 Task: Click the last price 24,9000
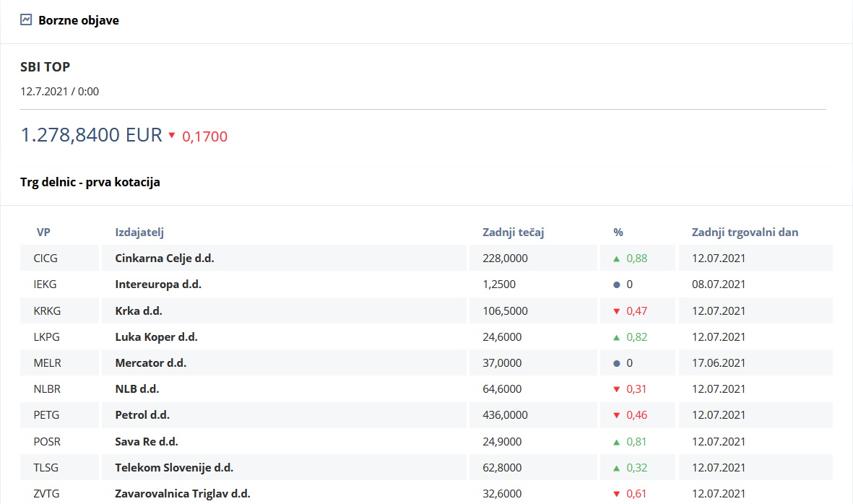(502, 442)
